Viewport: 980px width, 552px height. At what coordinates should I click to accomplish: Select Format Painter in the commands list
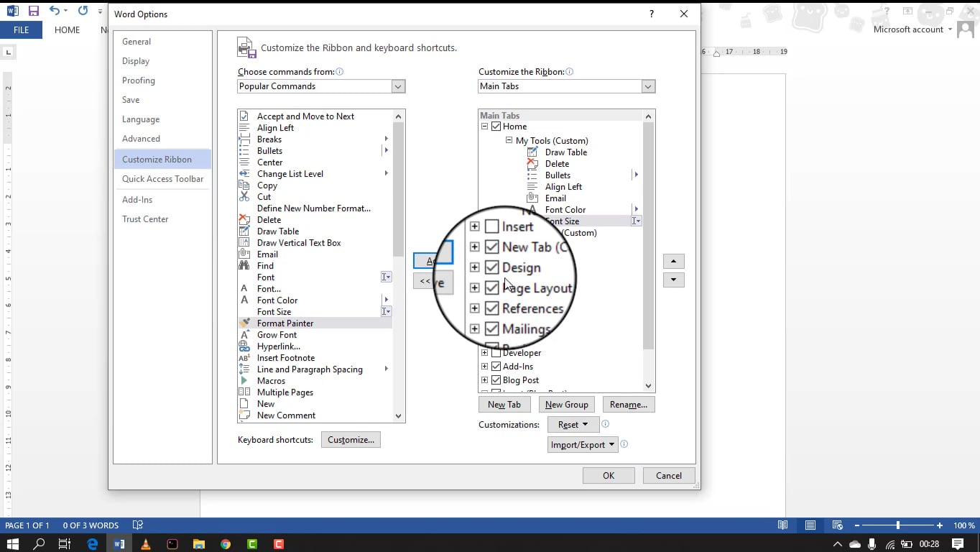click(315, 323)
